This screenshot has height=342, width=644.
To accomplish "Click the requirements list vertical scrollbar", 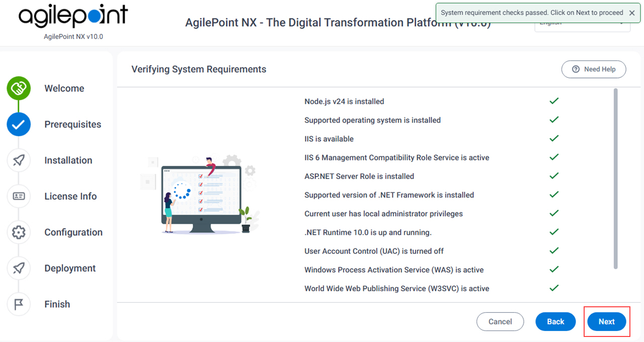I will click(x=615, y=179).
